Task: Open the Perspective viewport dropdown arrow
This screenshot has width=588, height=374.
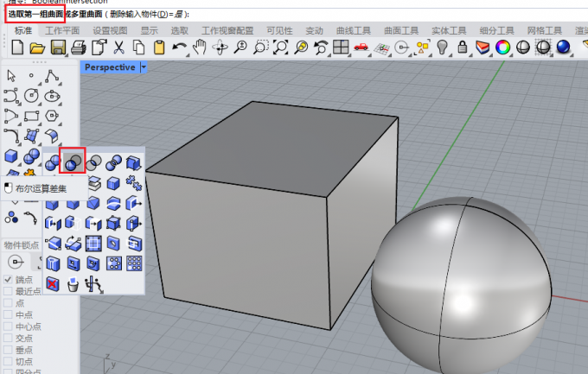Action: [144, 67]
